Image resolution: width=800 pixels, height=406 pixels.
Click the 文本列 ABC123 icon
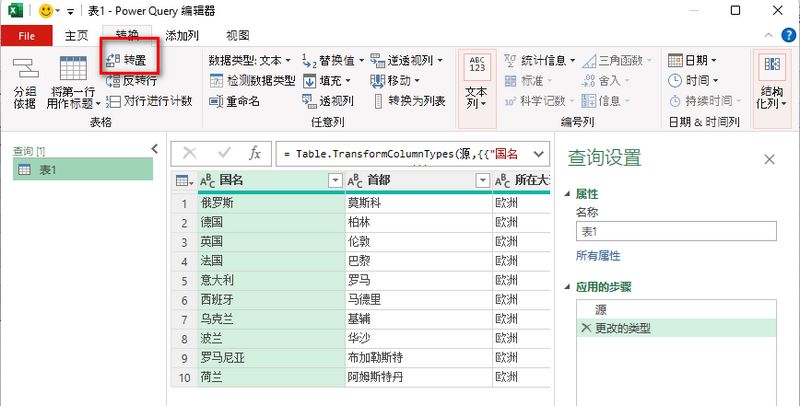[x=477, y=67]
